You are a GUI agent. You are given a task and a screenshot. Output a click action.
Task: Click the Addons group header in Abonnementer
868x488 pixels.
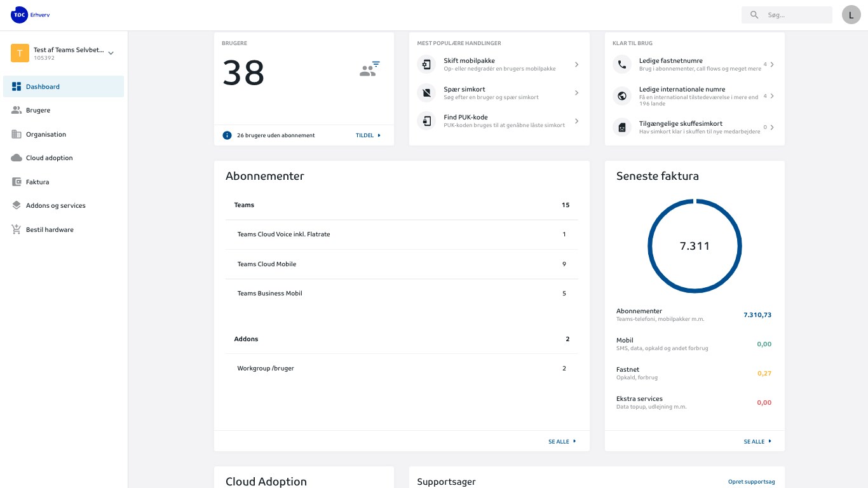click(x=402, y=339)
